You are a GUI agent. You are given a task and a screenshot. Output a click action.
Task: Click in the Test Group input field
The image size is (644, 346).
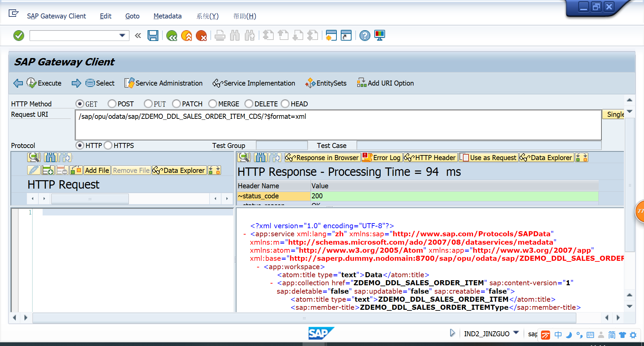pyautogui.click(x=282, y=145)
